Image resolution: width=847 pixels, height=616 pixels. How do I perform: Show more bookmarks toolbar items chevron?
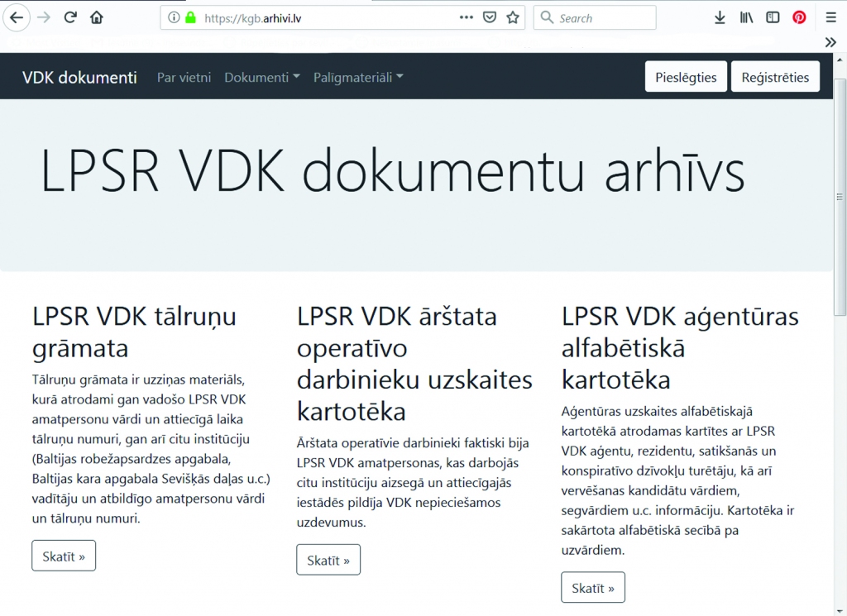point(830,42)
